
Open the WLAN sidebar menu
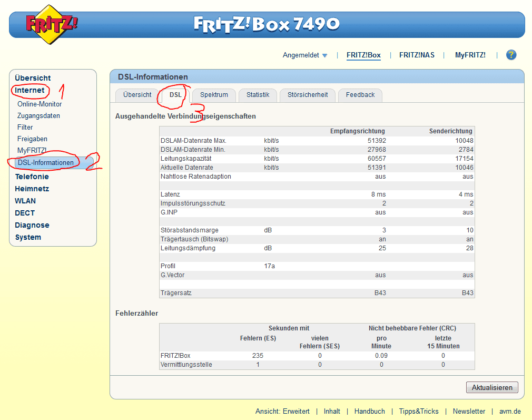click(25, 201)
